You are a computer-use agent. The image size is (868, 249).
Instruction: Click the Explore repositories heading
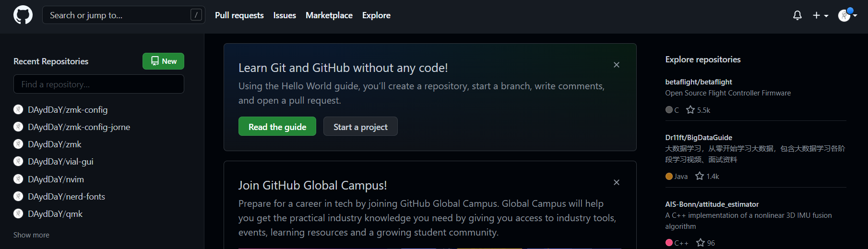[x=703, y=59]
